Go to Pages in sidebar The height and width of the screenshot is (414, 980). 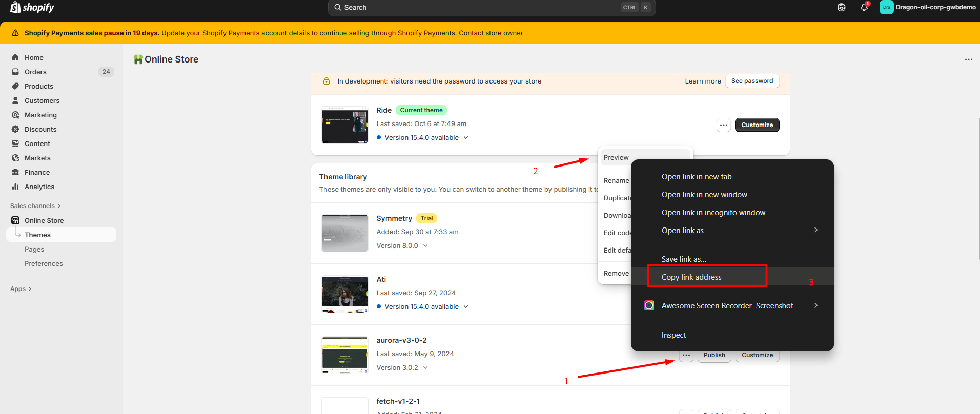pyautogui.click(x=34, y=250)
